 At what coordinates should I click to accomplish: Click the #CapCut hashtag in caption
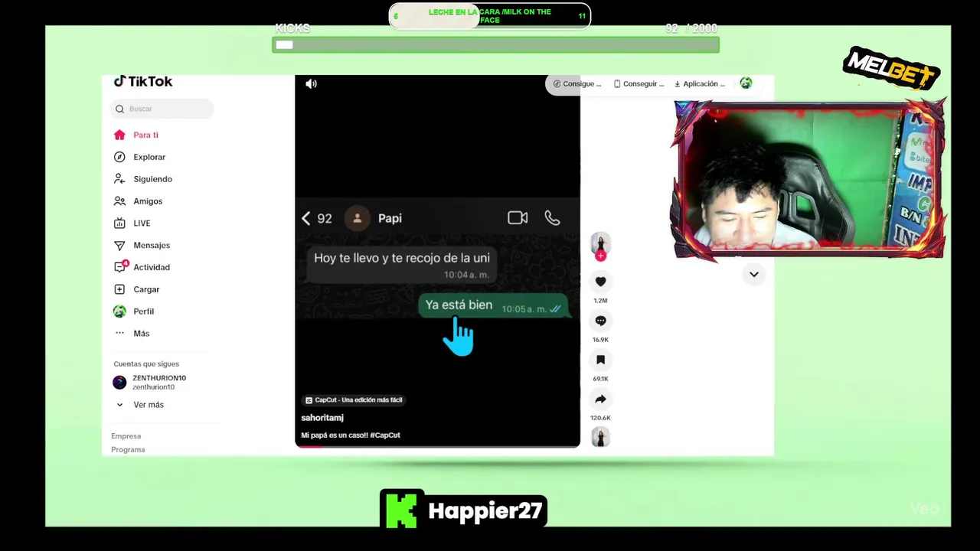(x=385, y=435)
